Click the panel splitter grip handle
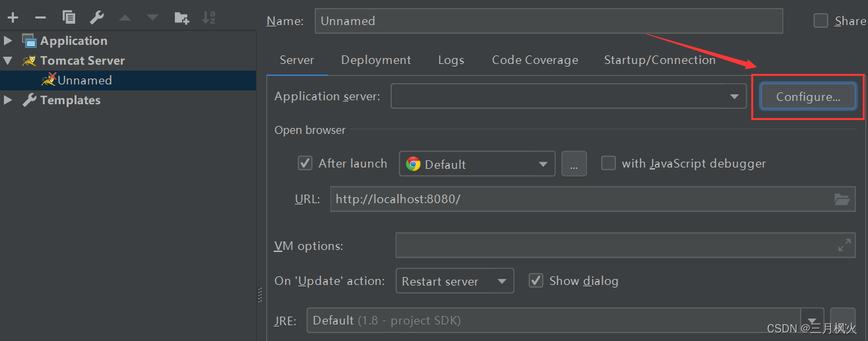 [260, 296]
